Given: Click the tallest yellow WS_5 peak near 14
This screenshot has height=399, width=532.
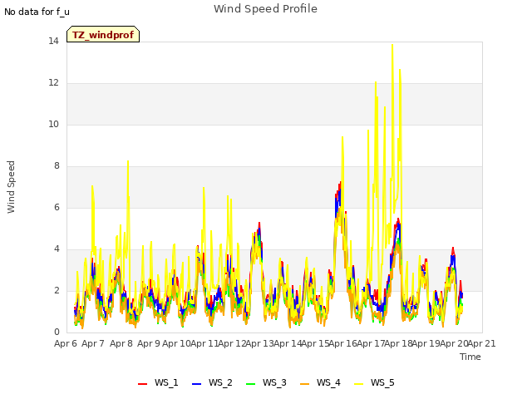Looking at the screenshot, I should click(392, 45).
